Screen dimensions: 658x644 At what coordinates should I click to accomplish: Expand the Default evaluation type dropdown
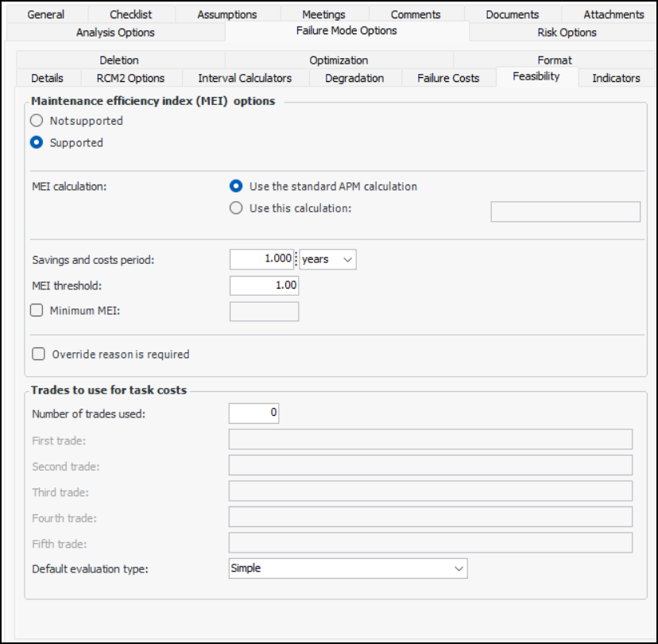pos(347,568)
